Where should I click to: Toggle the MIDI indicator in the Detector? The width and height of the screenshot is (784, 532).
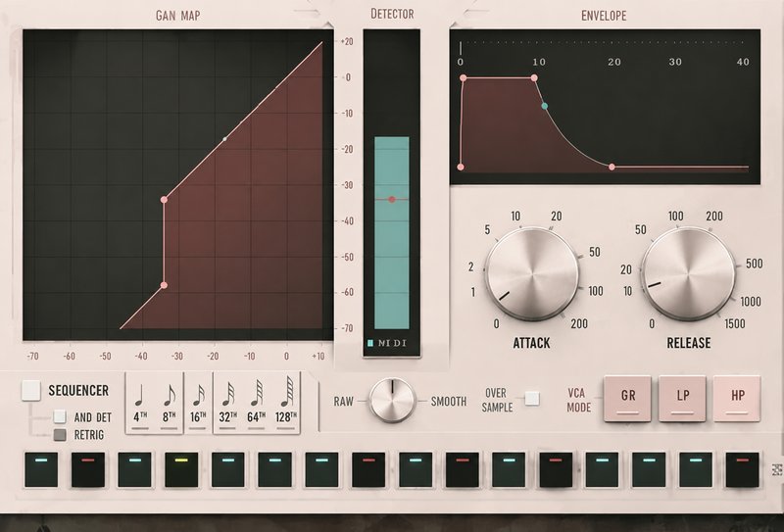point(370,343)
